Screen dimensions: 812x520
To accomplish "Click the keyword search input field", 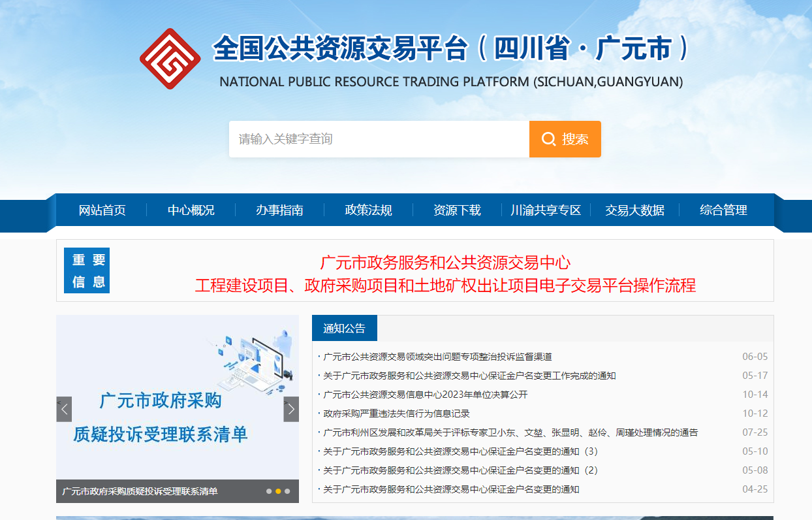I will [379, 138].
